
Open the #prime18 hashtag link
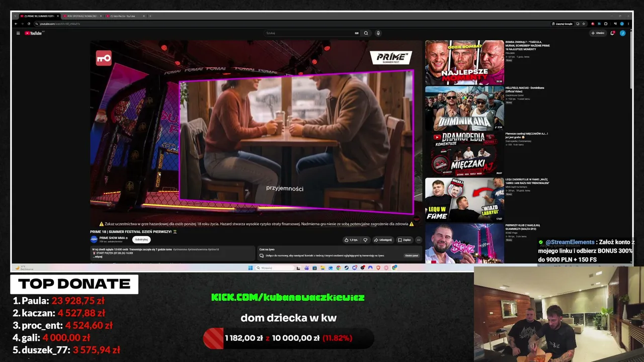tap(213, 249)
